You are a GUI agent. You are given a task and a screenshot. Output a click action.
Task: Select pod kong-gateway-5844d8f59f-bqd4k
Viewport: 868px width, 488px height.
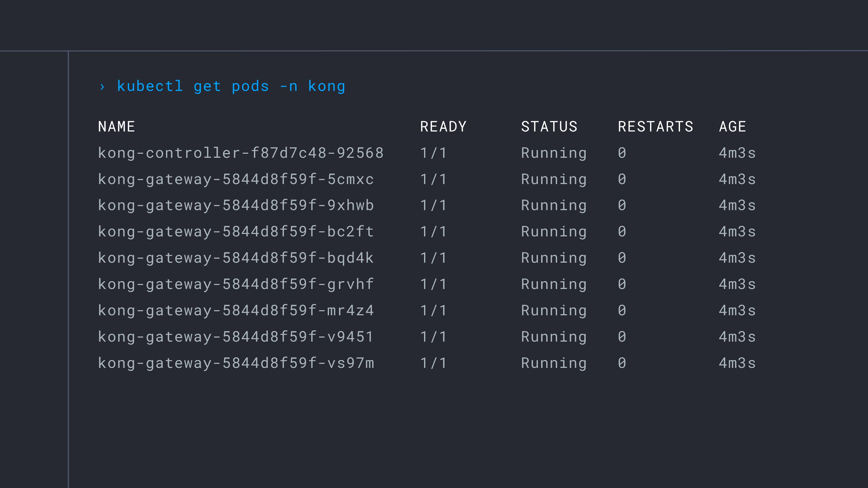pyautogui.click(x=236, y=258)
